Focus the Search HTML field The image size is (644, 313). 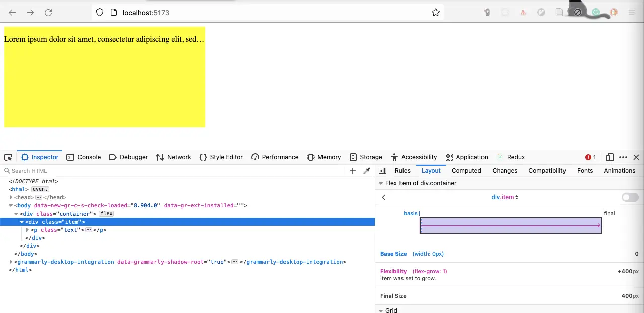point(176,171)
